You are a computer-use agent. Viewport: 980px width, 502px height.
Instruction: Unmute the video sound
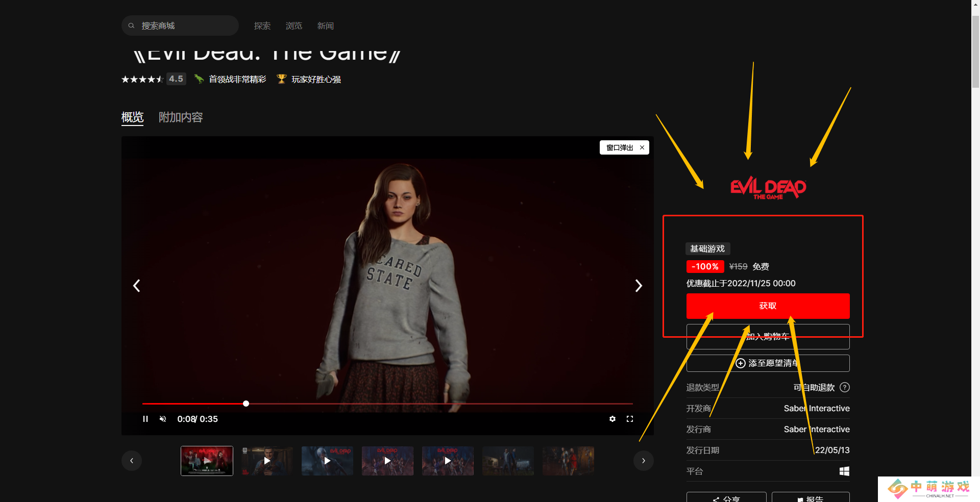point(163,419)
